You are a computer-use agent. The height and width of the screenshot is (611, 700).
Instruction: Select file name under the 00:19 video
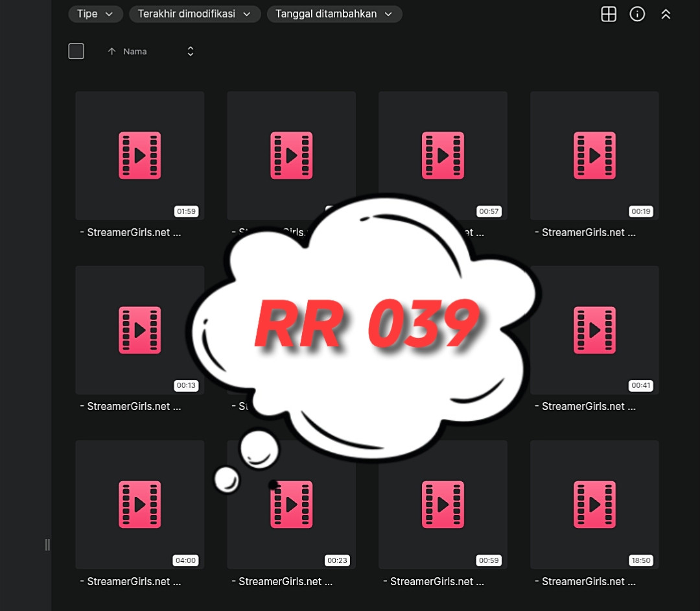(x=585, y=232)
